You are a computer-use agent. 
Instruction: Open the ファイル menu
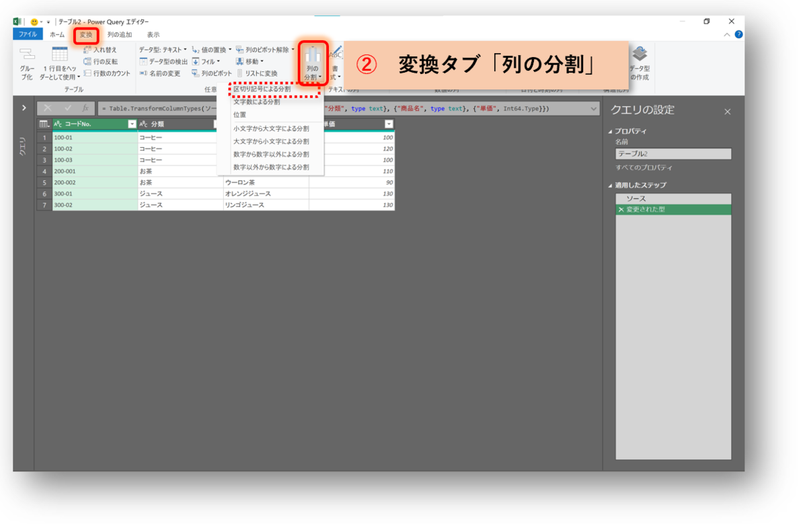tap(27, 34)
